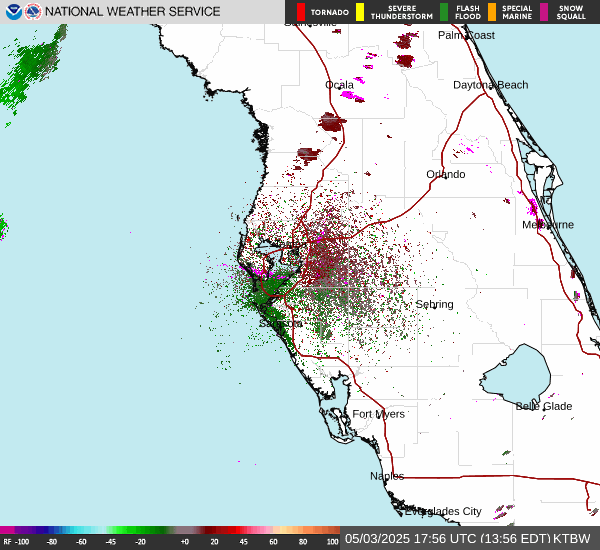Click the "TORNADO" legend label
600x550 pixels.
(329, 13)
